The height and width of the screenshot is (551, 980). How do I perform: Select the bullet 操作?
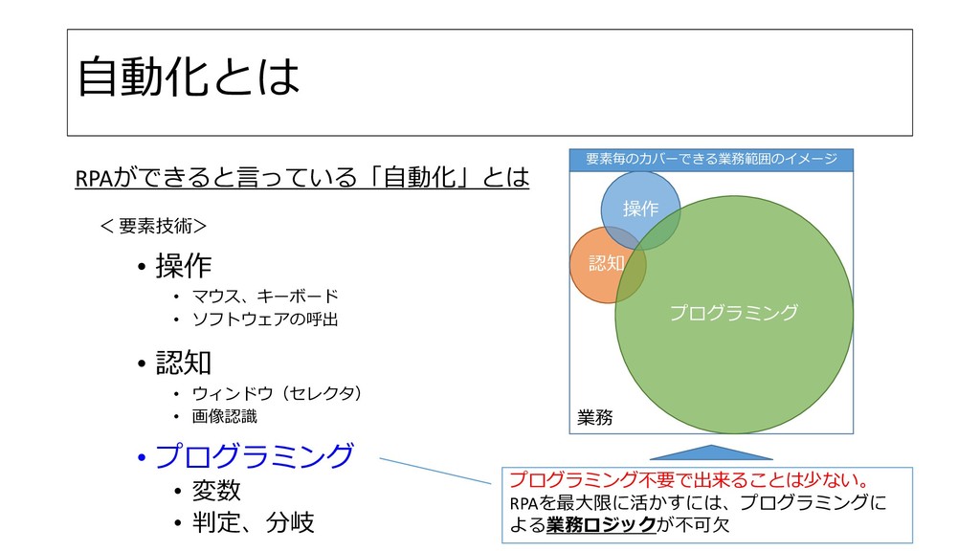(183, 266)
